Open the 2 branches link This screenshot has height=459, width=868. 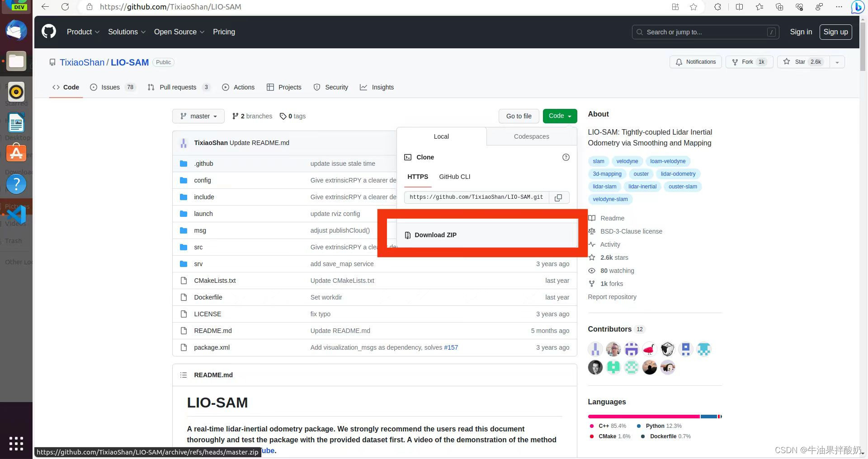point(252,116)
